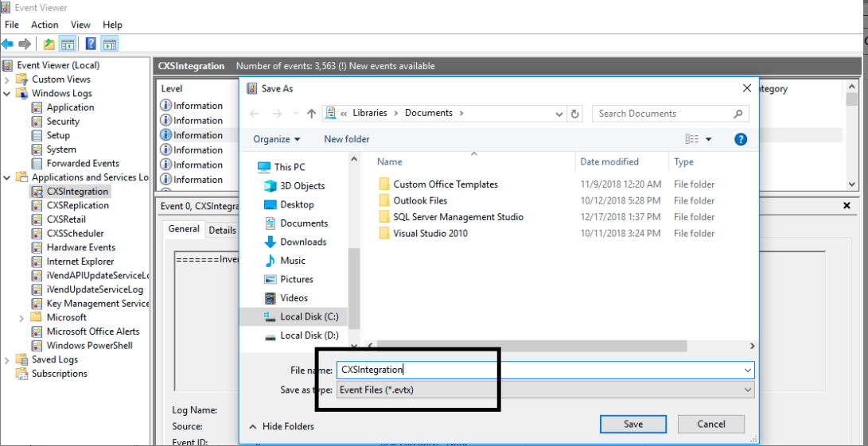Click the Forward arrow in Event Viewer toolbar

coord(25,44)
